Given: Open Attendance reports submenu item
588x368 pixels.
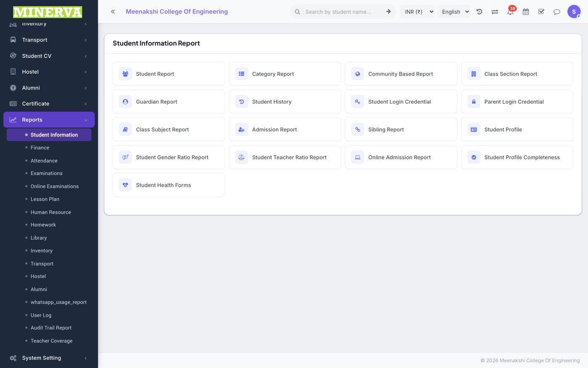Looking at the screenshot, I should point(44,161).
